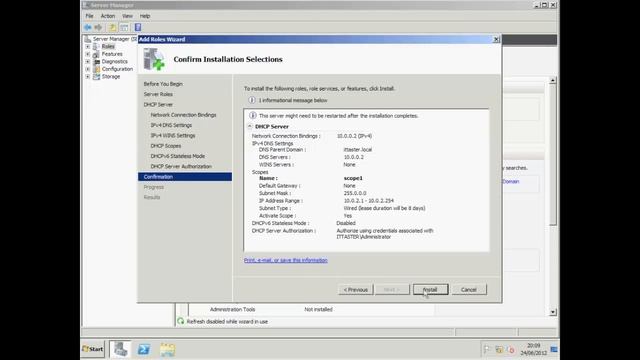This screenshot has width=640, height=360.
Task: Click subnet mask value 255.0.0.0
Action: 355,193
